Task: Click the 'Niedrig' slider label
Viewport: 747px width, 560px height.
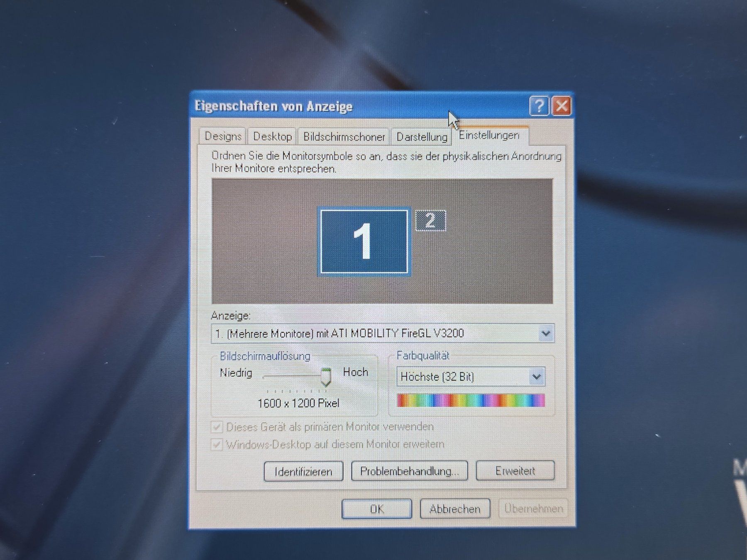Action: (x=236, y=373)
